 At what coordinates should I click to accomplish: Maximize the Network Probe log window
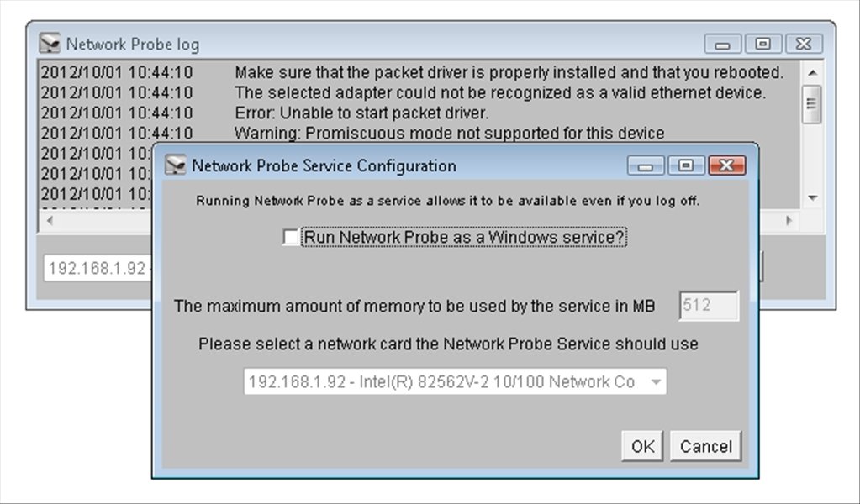click(763, 44)
